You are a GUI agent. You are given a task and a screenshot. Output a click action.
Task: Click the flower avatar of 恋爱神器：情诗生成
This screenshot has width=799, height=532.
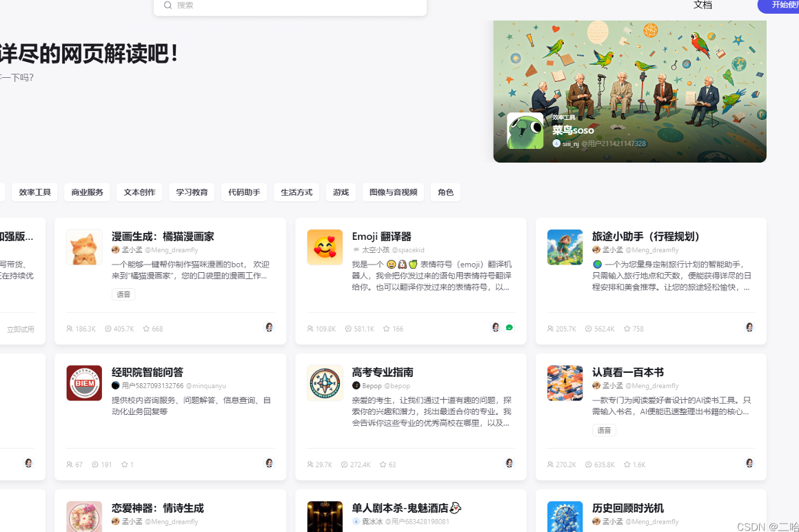coord(84,517)
